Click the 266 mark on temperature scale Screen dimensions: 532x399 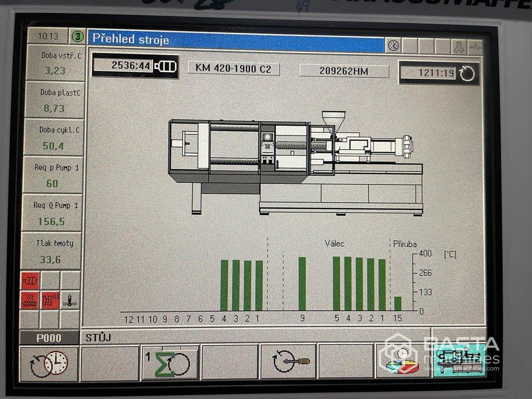pos(425,272)
